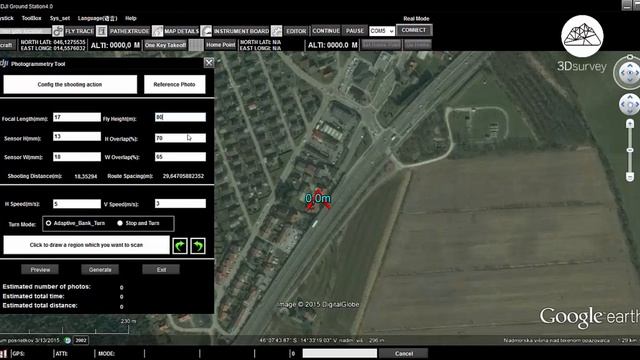This screenshot has height=360, width=640.
Task: Click the V Speed input field
Action: 180,204
